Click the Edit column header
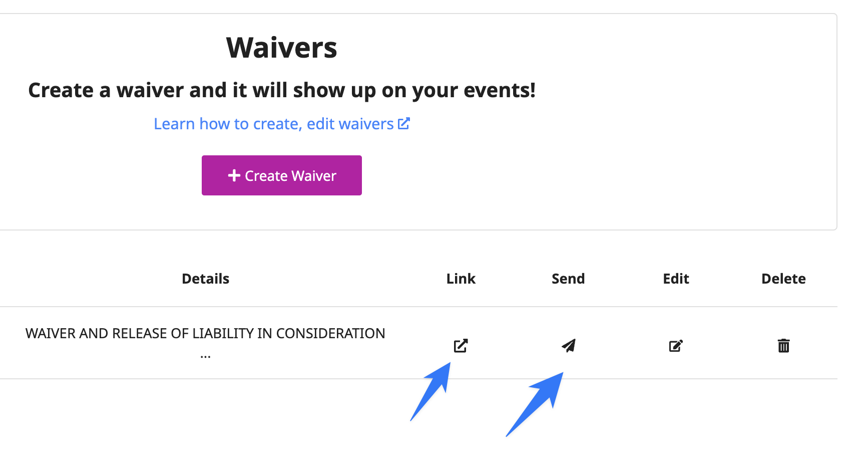The width and height of the screenshot is (868, 467). 676,279
